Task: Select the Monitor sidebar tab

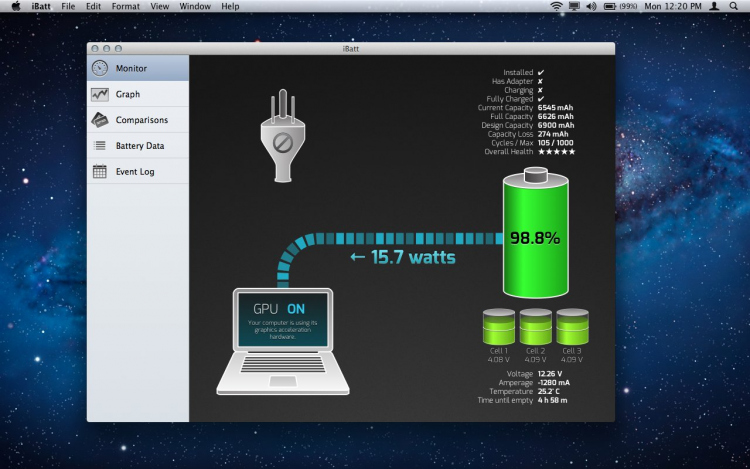Action: pyautogui.click(x=138, y=68)
